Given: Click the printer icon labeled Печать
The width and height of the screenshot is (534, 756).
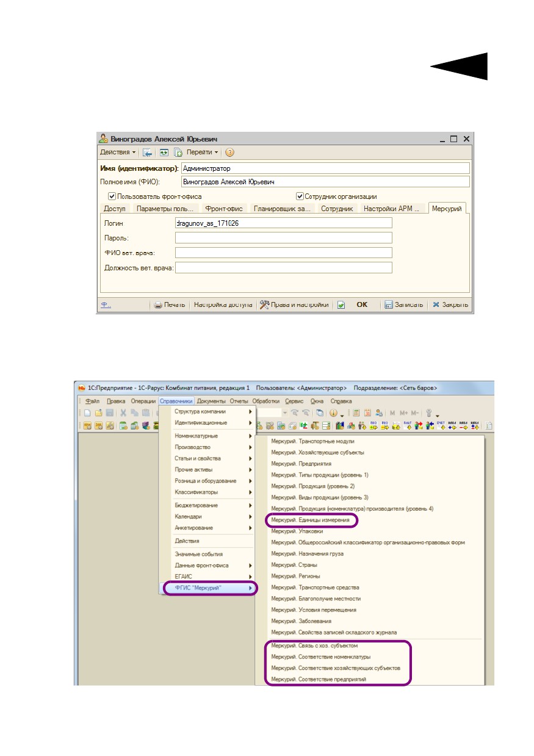Looking at the screenshot, I should 157,304.
